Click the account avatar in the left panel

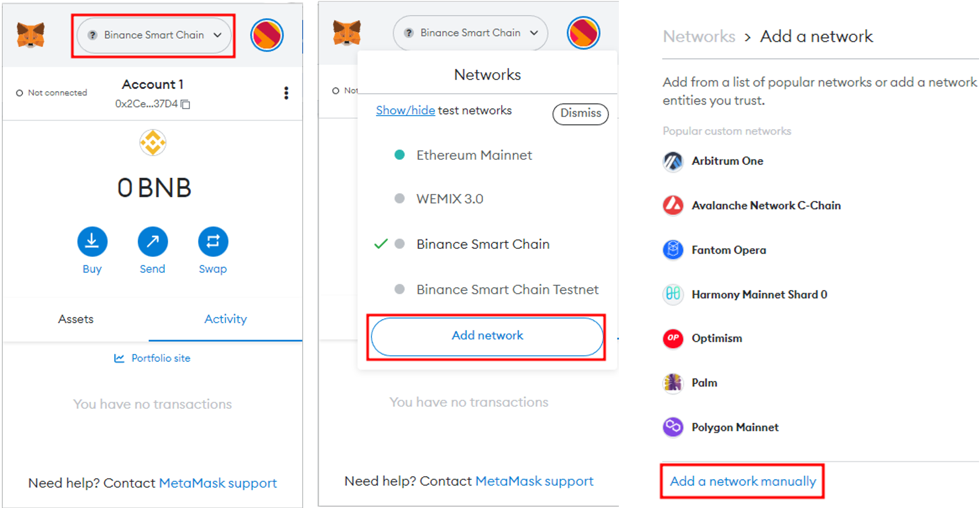(x=267, y=35)
